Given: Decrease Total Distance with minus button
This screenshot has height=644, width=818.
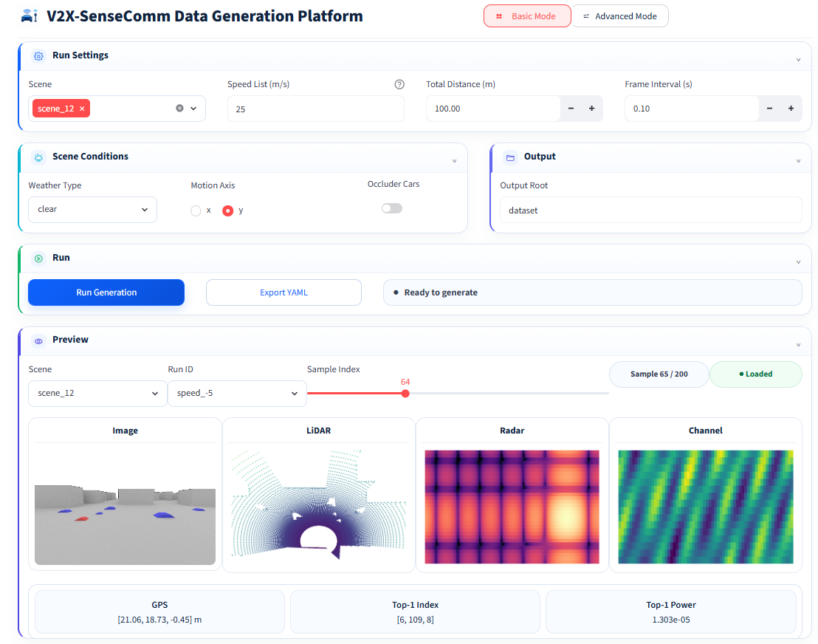Looking at the screenshot, I should (571, 109).
